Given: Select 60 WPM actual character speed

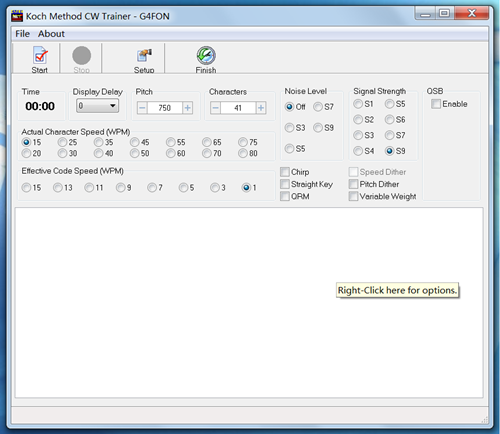Looking at the screenshot, I should click(171, 153).
